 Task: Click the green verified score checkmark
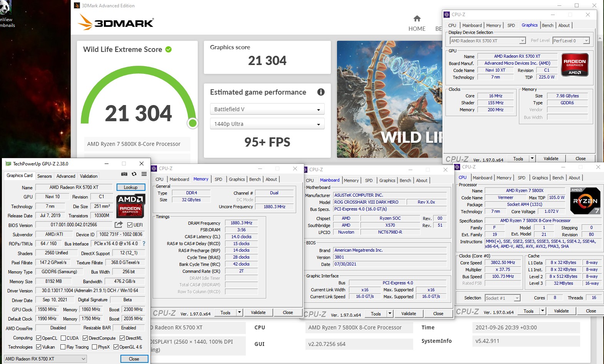[x=168, y=49]
